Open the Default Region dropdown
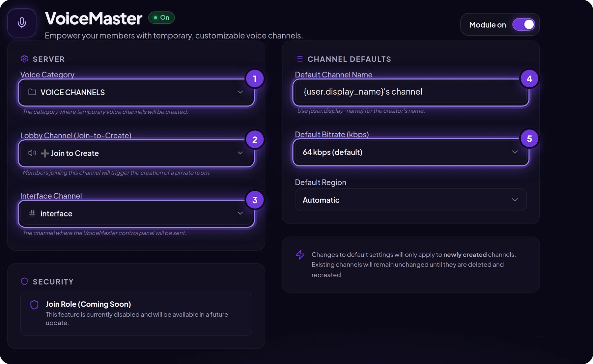The width and height of the screenshot is (593, 364). [x=411, y=200]
